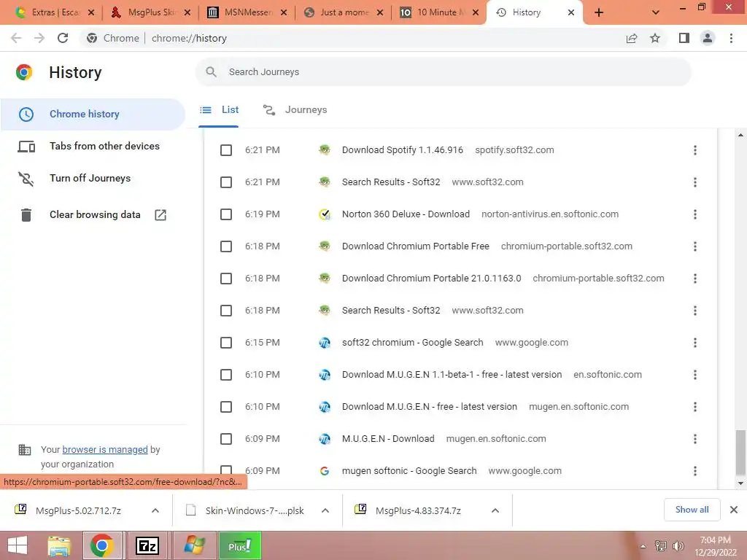Click the history list scrollbar thumb
Screen dimensions: 747x560
click(x=740, y=452)
